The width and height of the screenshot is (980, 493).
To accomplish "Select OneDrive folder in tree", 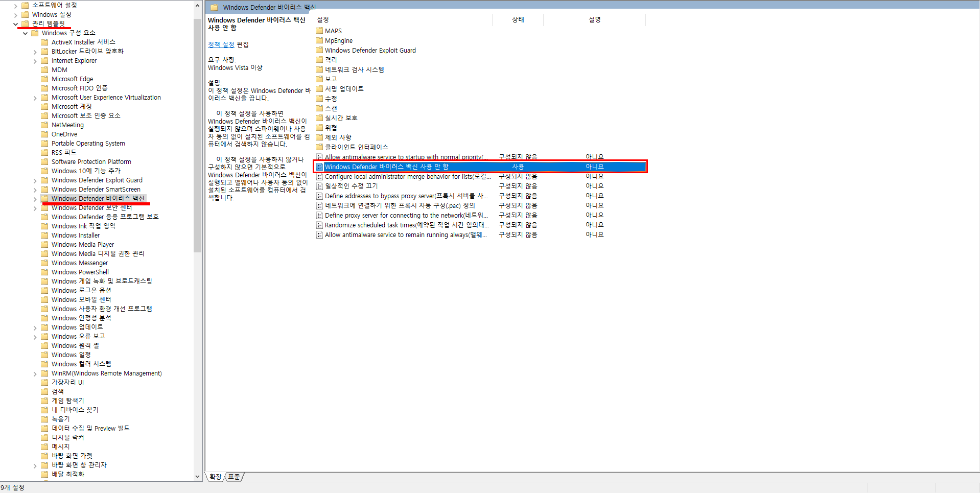I will 64,134.
